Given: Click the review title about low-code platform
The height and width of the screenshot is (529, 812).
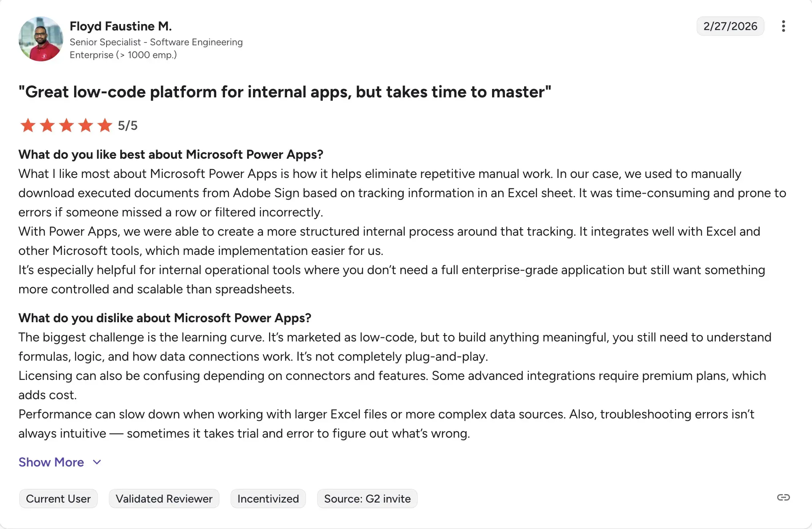Looking at the screenshot, I should 285,92.
